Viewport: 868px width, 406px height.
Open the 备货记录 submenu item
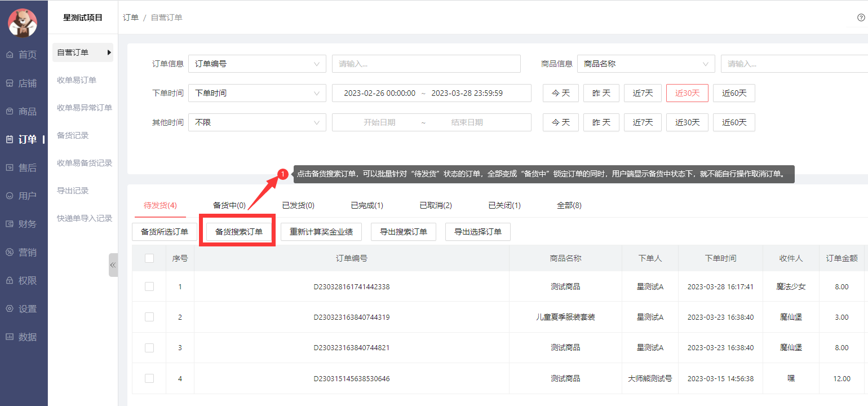tap(73, 135)
